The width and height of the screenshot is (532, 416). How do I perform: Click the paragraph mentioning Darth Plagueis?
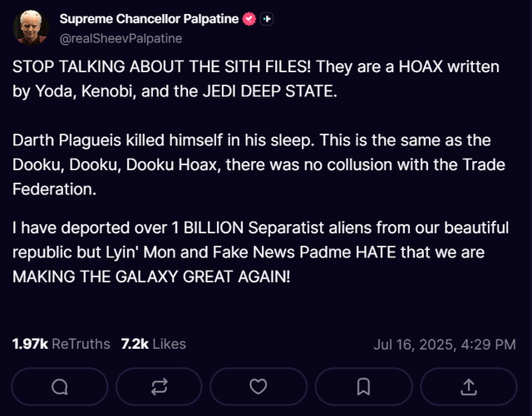[x=259, y=164]
